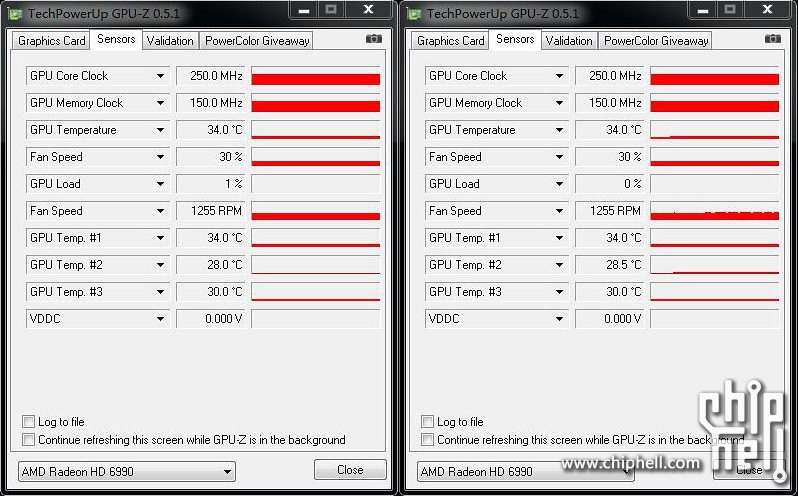Click the GPU-Z app icon in right title bar
Image resolution: width=798 pixels, height=496 pixels.
(414, 14)
